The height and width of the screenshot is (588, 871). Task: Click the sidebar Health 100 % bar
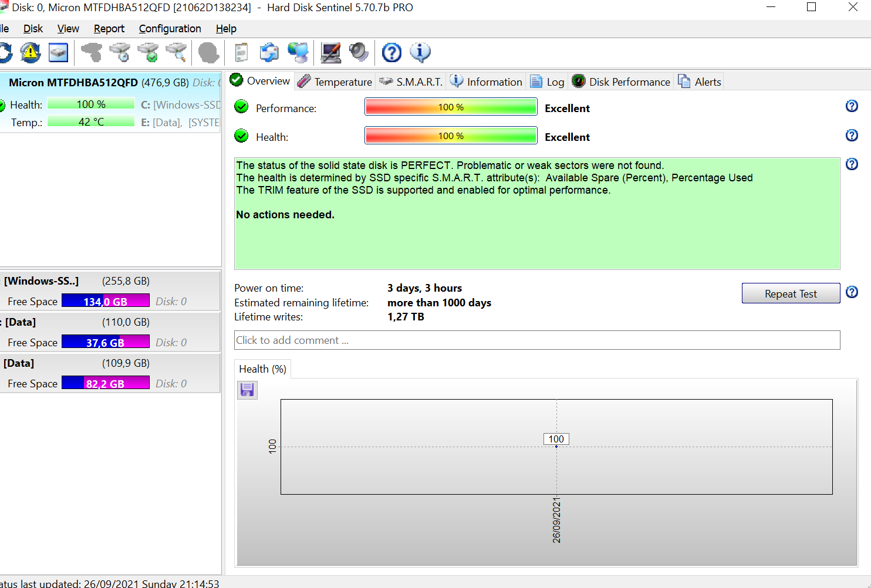click(x=91, y=104)
